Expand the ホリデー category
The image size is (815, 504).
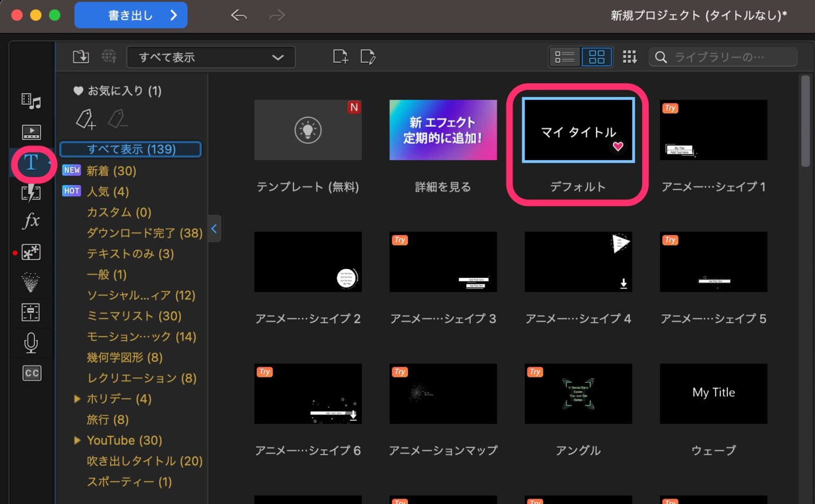[x=77, y=399]
